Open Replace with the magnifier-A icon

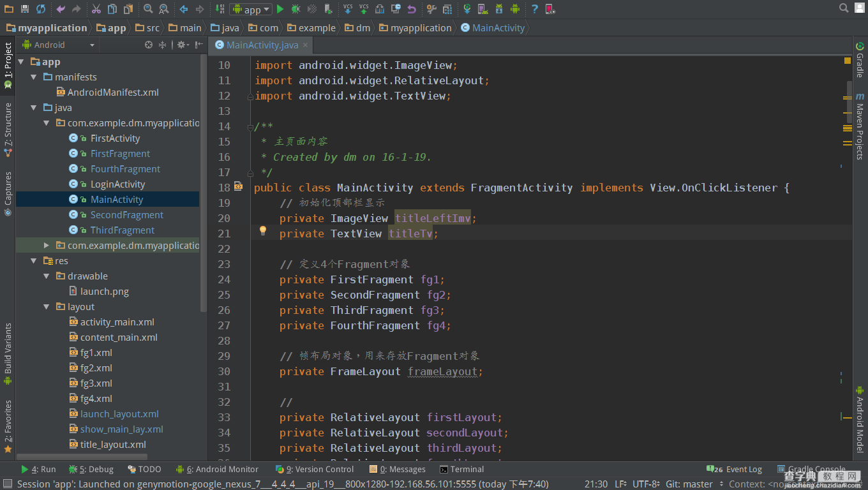coord(164,9)
